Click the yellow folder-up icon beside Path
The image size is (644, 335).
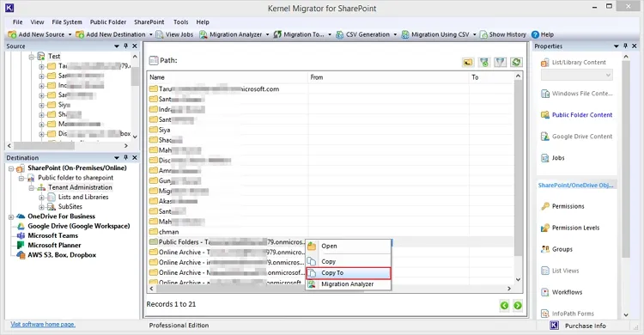(x=468, y=62)
